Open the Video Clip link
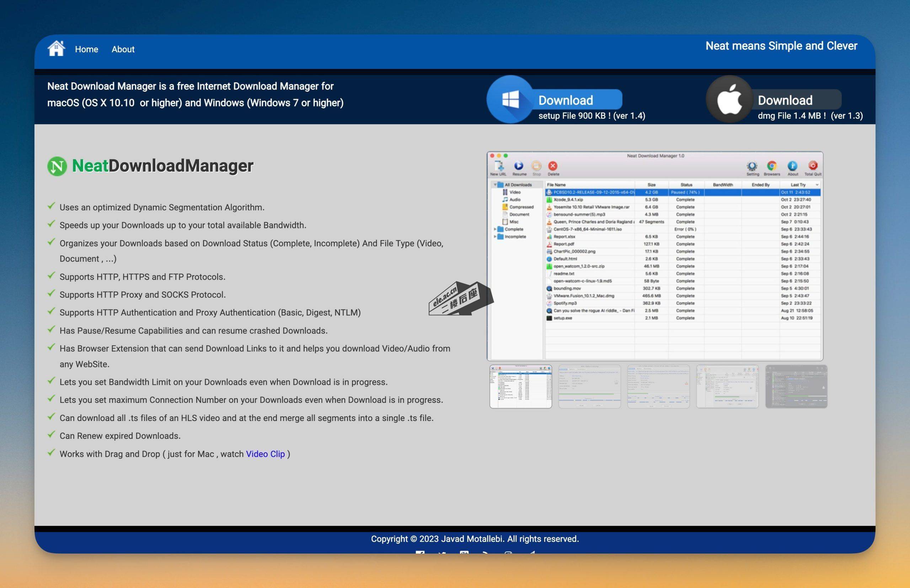The height and width of the screenshot is (588, 910). (265, 454)
